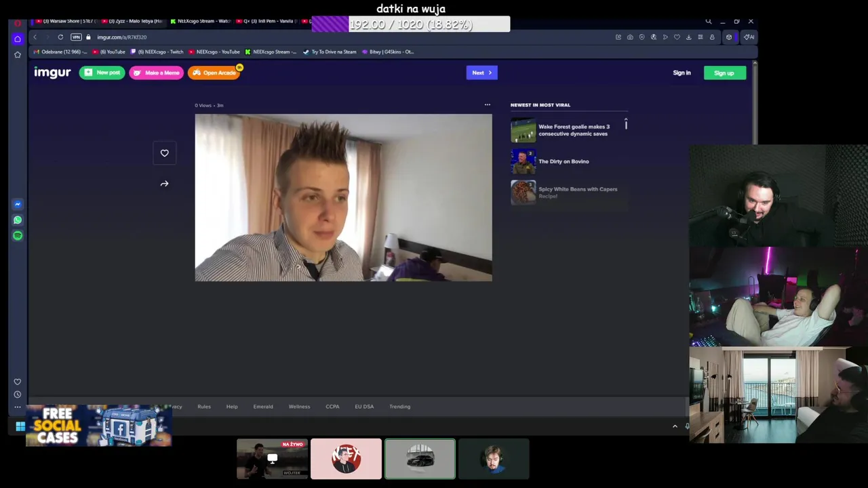Open the Odebrane (12 966) Gmail bookmark
The image size is (868, 488).
60,52
